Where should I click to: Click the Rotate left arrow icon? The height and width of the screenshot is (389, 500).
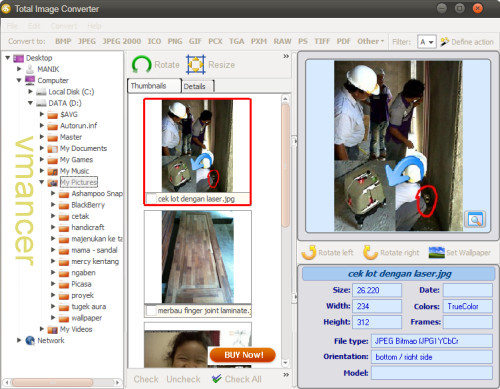309,252
